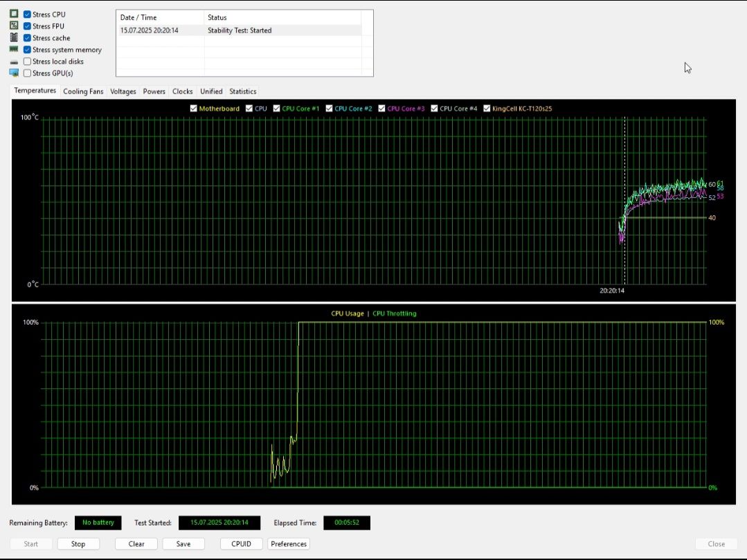Toggle the KingCell KC-T120s25 legend checkbox
Viewport: 747px width, 560px height.
[487, 108]
